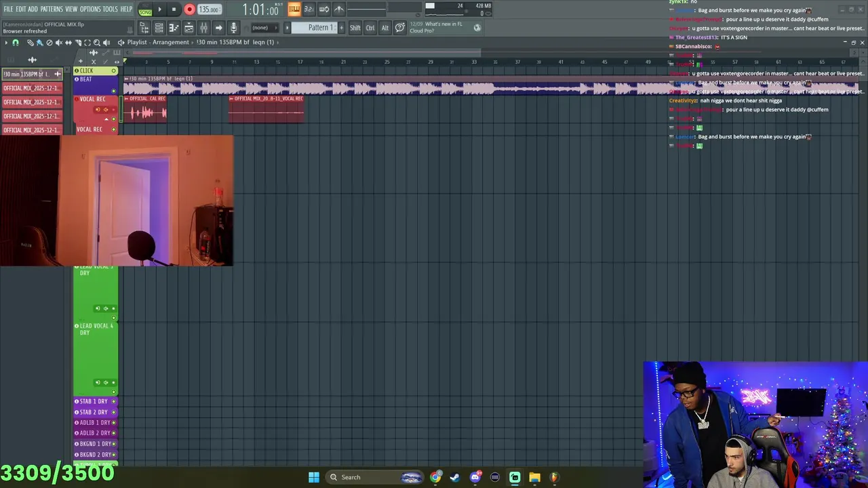Image resolution: width=868 pixels, height=488 pixels.
Task: Open the FILE menu
Action: 8,9
